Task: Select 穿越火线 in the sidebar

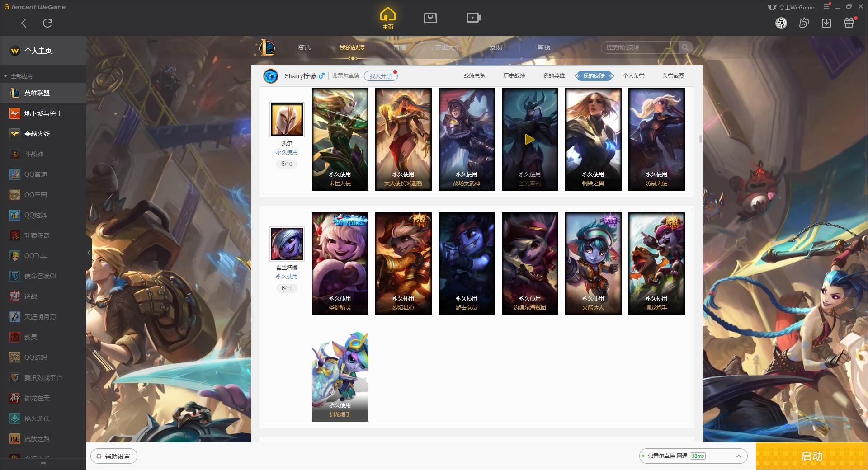Action: (x=43, y=134)
